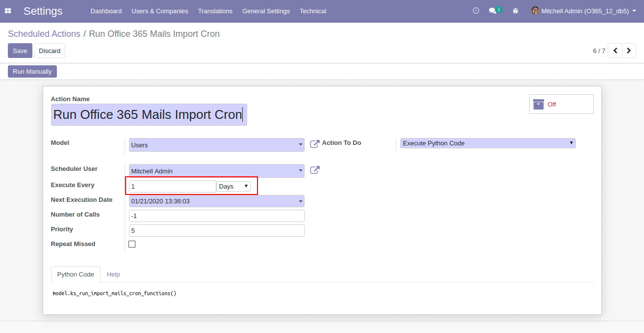Open external link beside Model field
This screenshot has height=333, width=644.
tap(315, 144)
